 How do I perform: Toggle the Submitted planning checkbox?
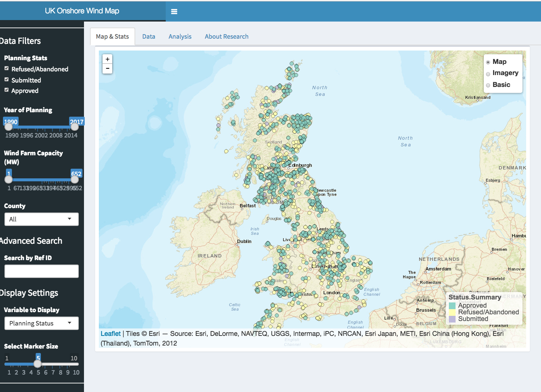pyautogui.click(x=6, y=80)
